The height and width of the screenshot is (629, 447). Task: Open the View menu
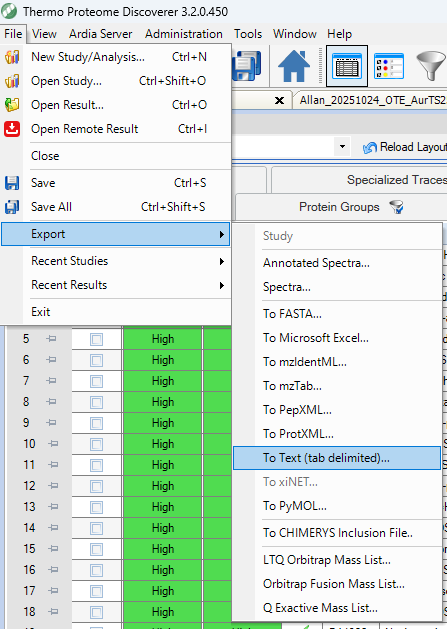[x=44, y=34]
